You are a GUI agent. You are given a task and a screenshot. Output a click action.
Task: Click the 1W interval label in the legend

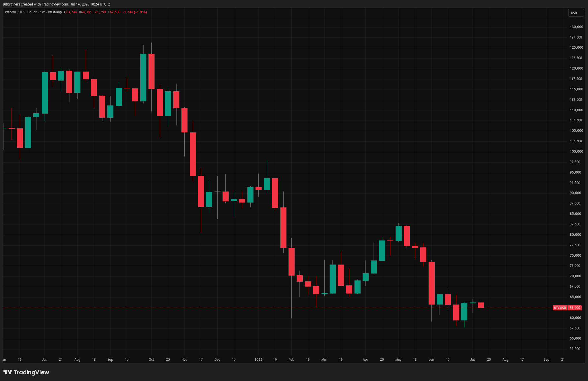(42, 12)
